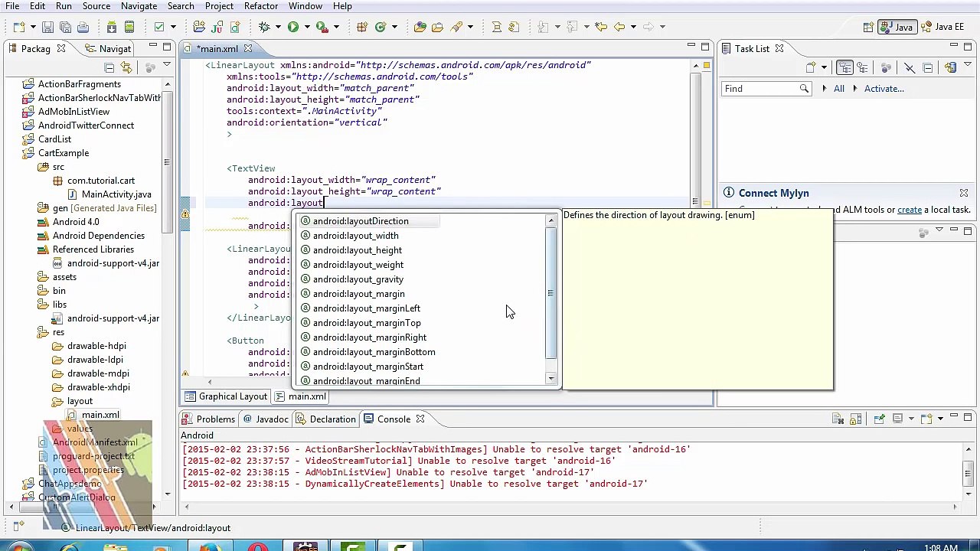Open the Android SDK Manager icon
This screenshot has height=551, width=980.
(x=112, y=27)
